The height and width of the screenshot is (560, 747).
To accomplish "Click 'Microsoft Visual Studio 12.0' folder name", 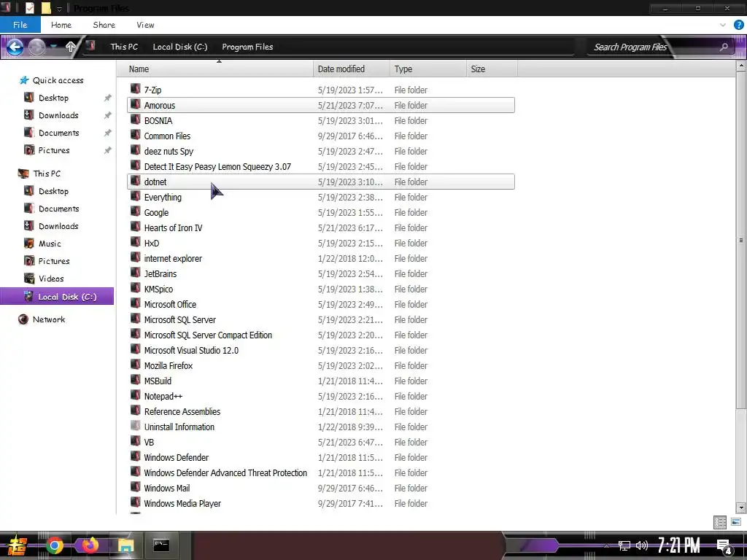I will tap(191, 351).
